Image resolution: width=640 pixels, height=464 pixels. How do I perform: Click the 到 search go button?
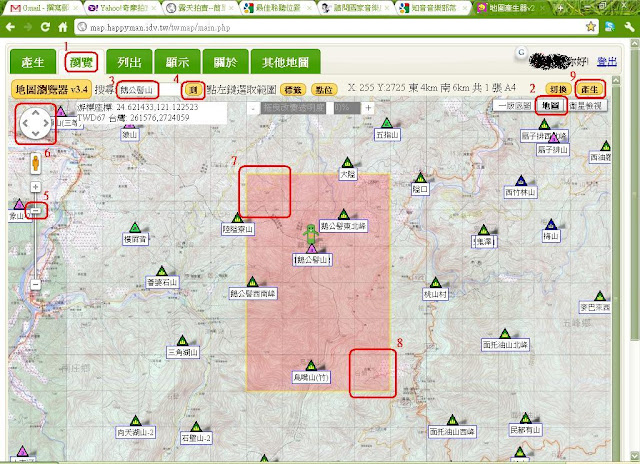(193, 89)
